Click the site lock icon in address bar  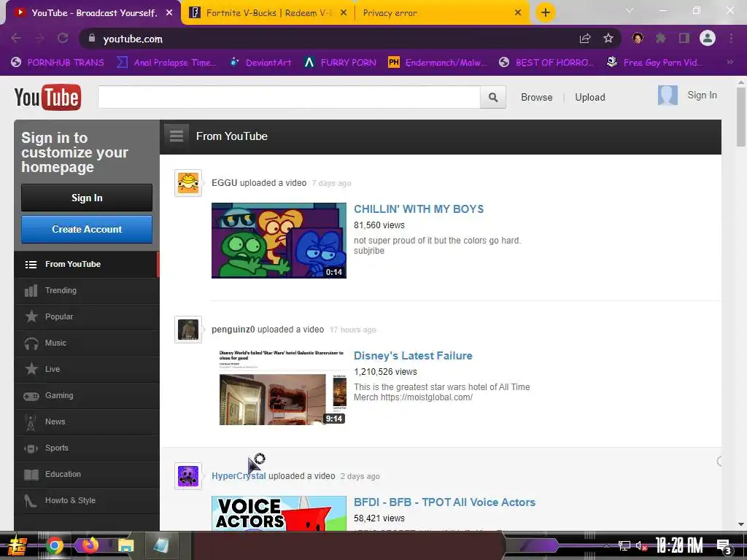pyautogui.click(x=91, y=38)
